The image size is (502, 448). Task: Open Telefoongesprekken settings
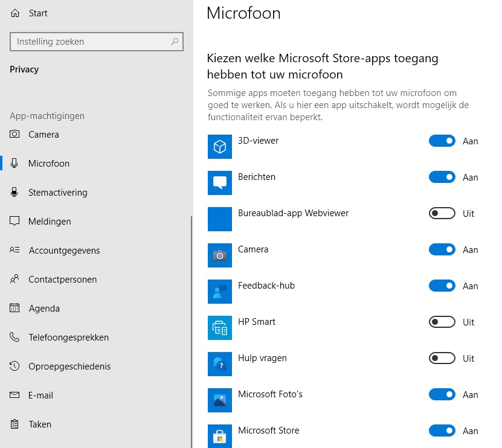pyautogui.click(x=95, y=337)
